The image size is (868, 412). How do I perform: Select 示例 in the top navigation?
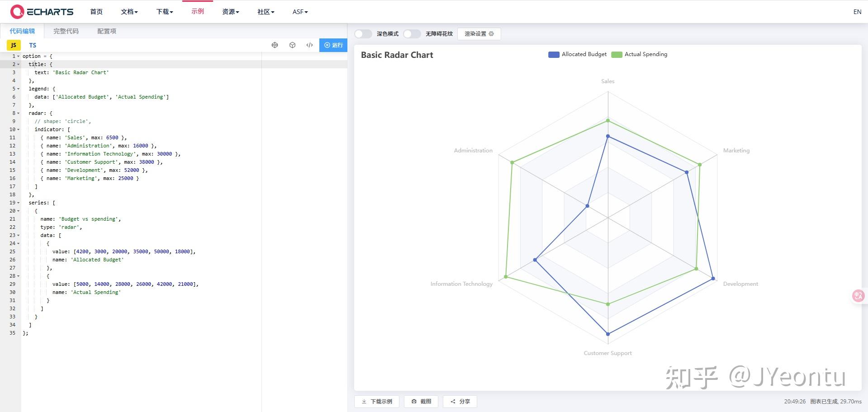point(198,11)
